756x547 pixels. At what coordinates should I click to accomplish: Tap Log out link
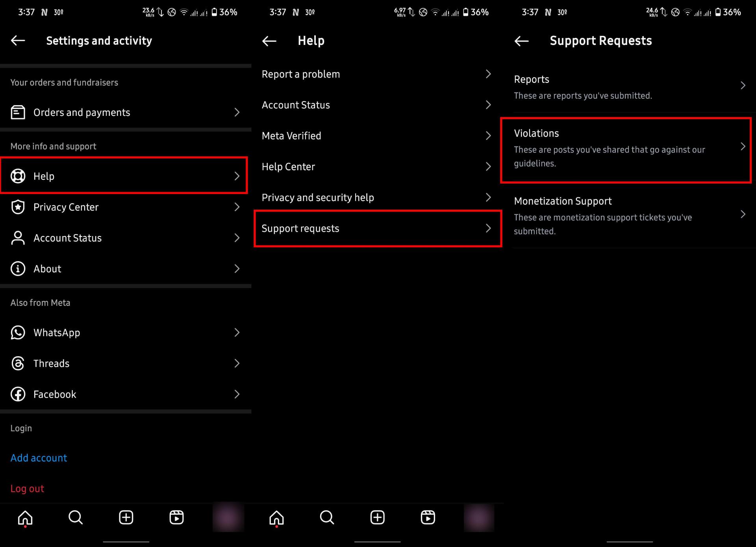click(x=27, y=489)
